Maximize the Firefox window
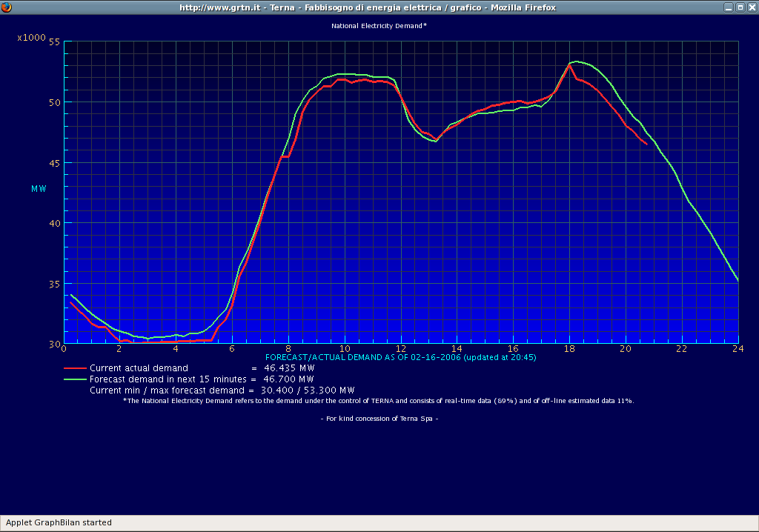Screen dimensions: 759x532 [x=740, y=7]
